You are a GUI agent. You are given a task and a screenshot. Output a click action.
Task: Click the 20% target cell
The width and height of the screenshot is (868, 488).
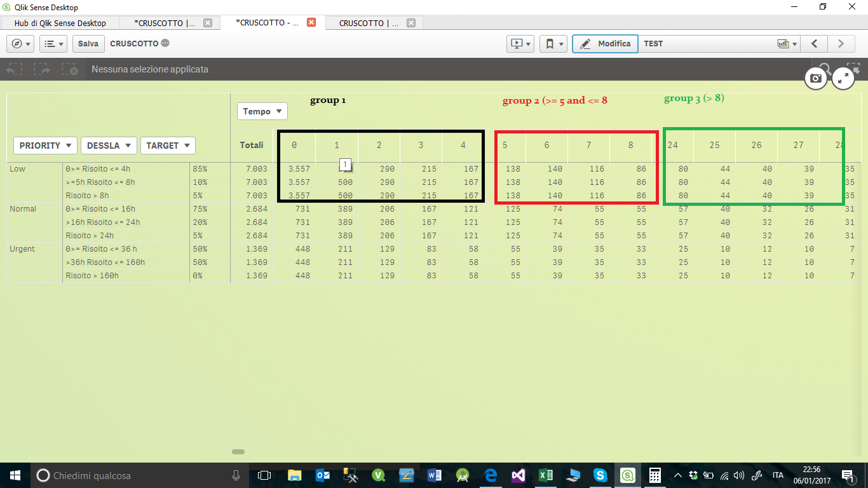(200, 222)
